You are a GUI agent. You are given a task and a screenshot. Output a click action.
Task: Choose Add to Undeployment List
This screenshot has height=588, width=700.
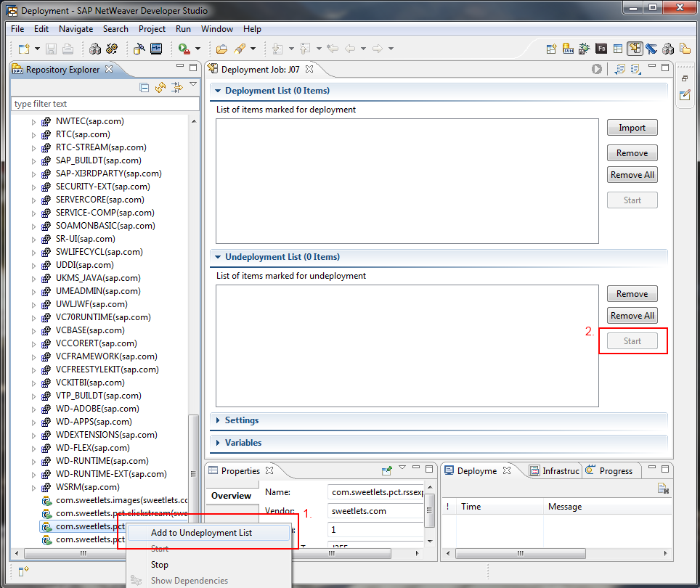[x=201, y=533]
